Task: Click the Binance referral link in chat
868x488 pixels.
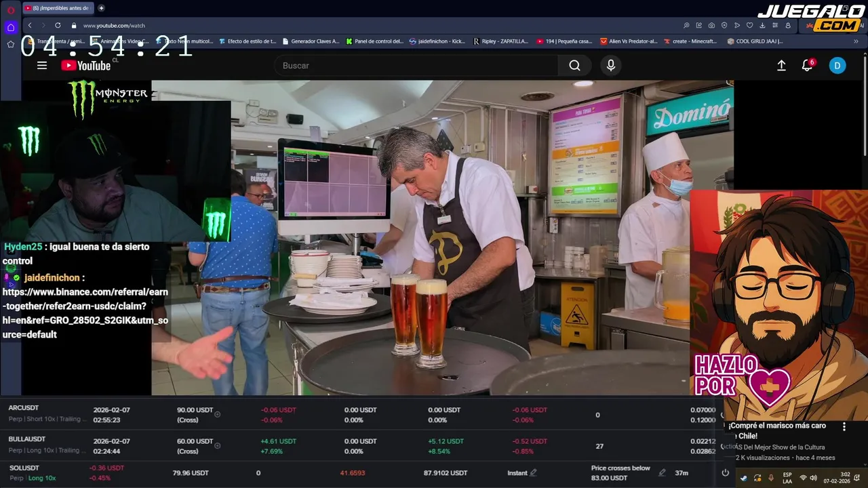Action: (x=85, y=313)
